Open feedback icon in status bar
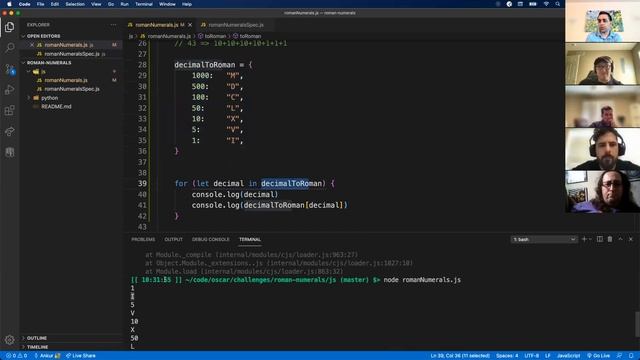 coord(619,356)
